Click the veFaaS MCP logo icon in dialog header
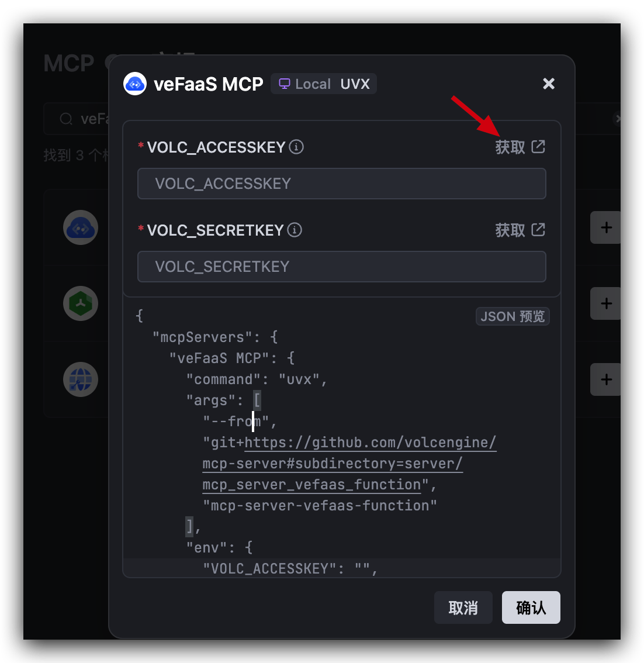Screen dimensions: 644x663 tap(135, 84)
